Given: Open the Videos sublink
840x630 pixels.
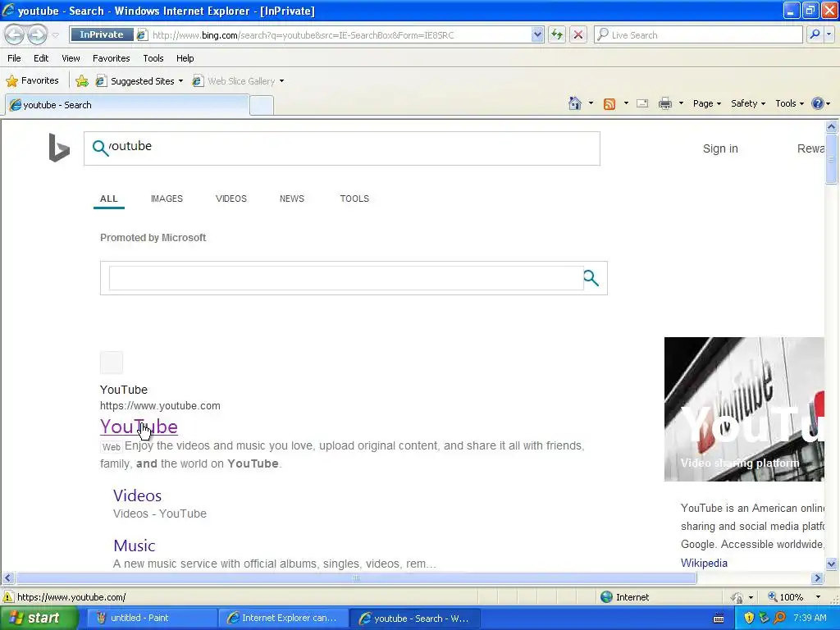Looking at the screenshot, I should [137, 495].
